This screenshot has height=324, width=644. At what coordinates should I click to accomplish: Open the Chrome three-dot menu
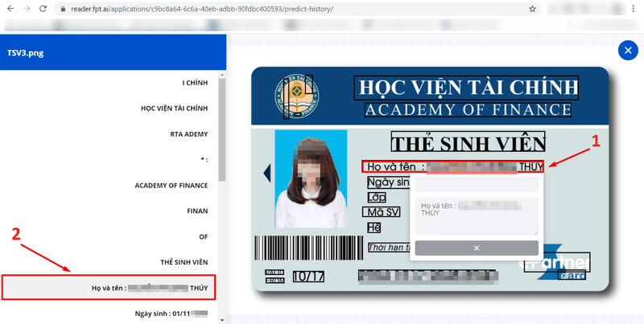634,9
